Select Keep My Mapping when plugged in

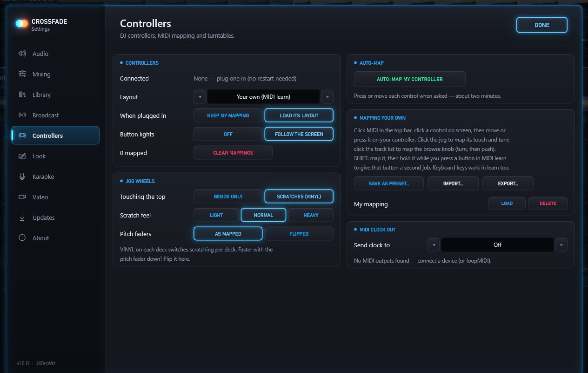point(228,115)
